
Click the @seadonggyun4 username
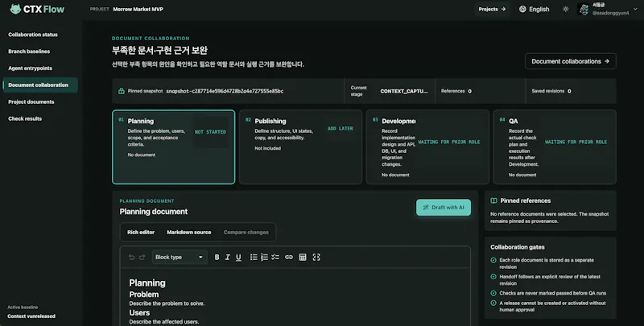(610, 13)
